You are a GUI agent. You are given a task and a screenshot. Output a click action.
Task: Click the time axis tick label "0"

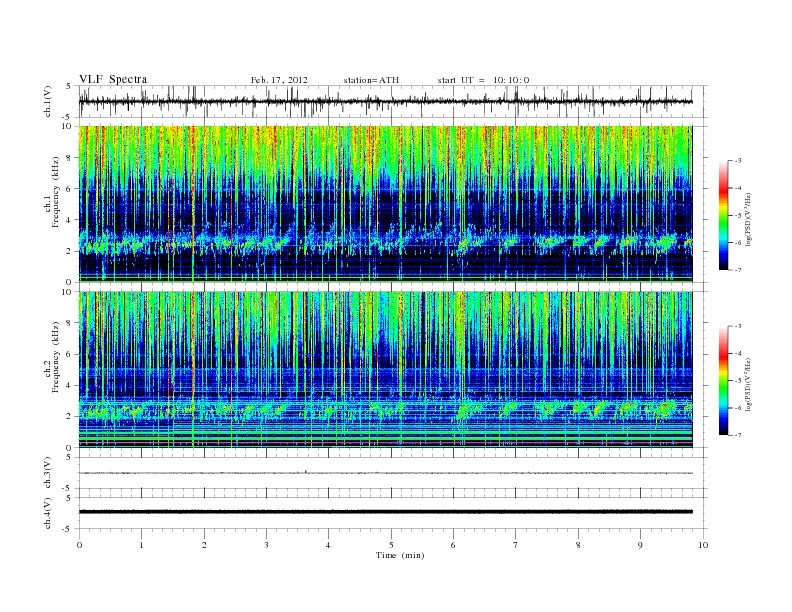click(x=79, y=545)
